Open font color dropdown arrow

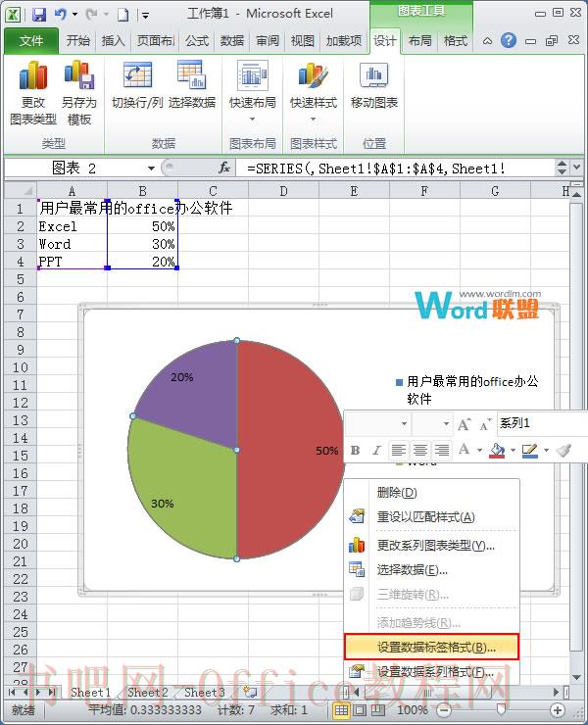[480, 450]
